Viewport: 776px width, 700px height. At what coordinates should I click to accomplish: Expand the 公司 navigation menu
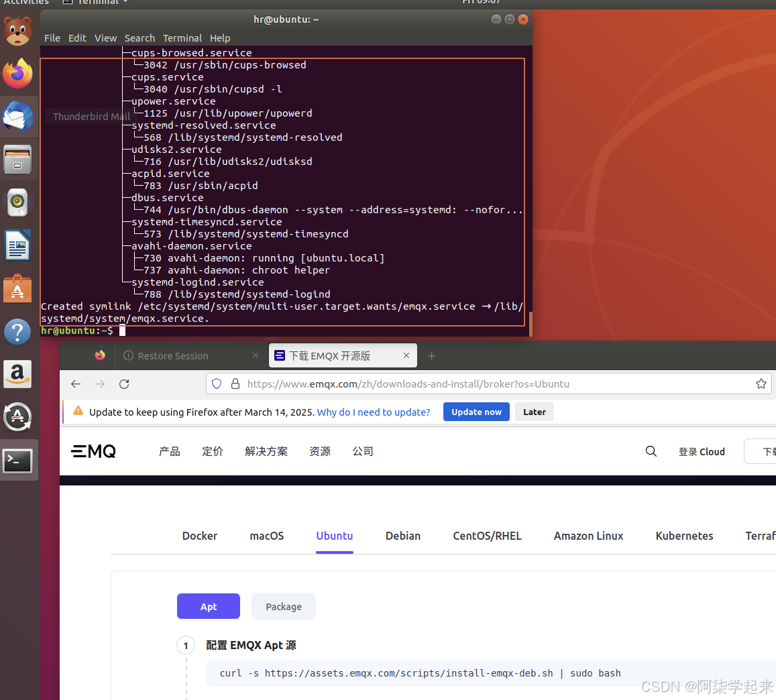[363, 451]
